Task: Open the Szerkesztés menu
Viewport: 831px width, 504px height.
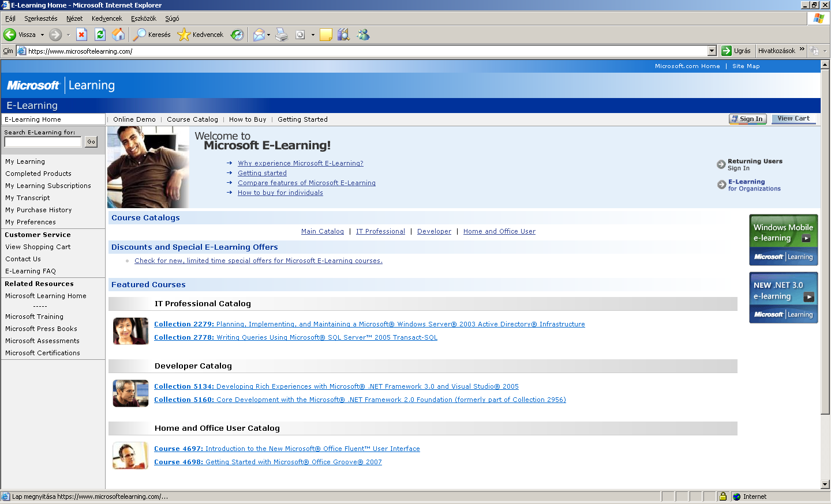Action: click(40, 18)
